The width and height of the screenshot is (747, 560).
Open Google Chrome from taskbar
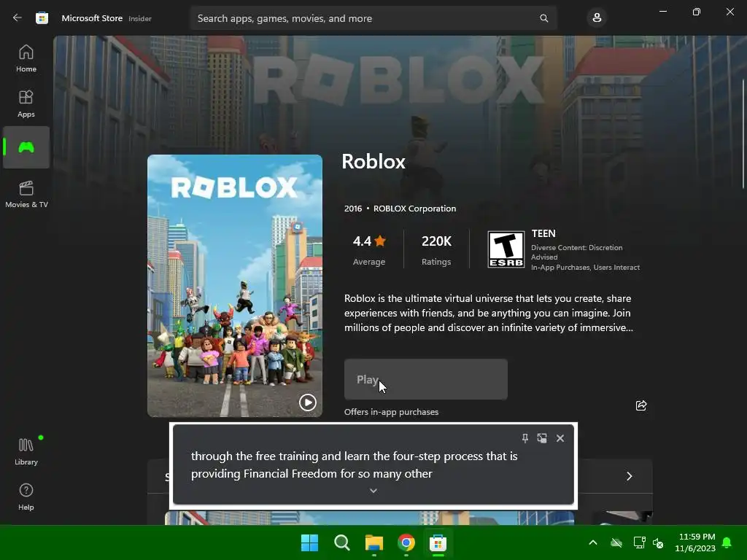pyautogui.click(x=406, y=542)
